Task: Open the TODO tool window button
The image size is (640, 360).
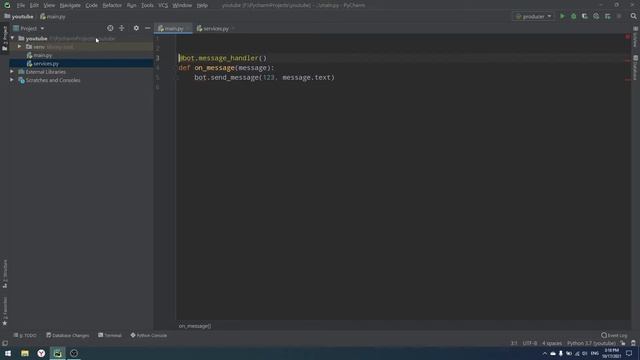Action: pyautogui.click(x=25, y=335)
